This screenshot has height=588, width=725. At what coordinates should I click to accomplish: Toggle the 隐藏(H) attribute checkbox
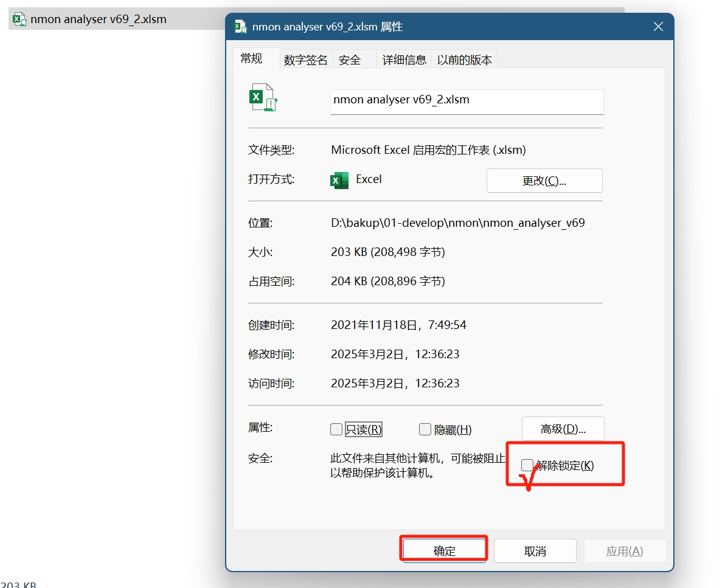click(x=425, y=429)
